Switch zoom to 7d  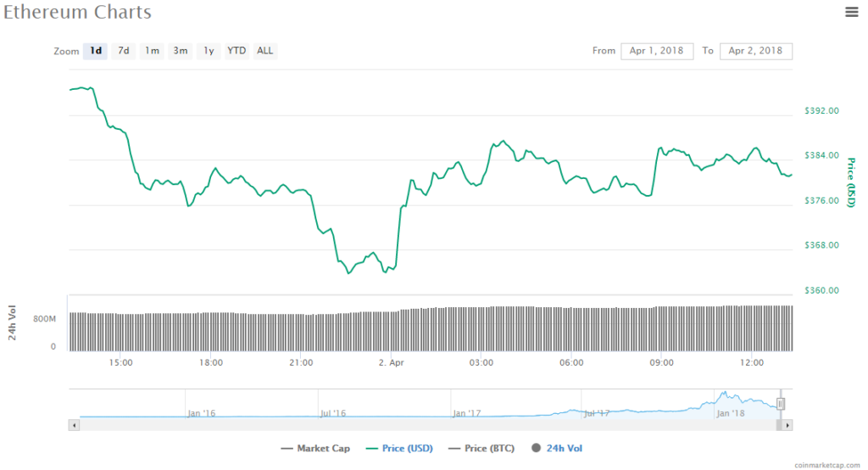tap(124, 51)
